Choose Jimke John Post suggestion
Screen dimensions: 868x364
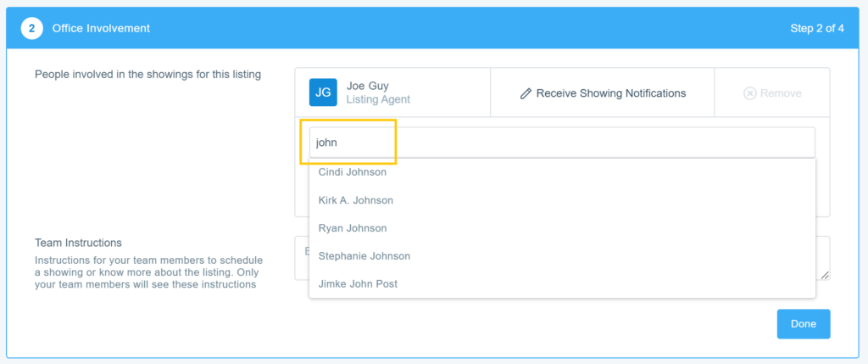click(x=358, y=284)
